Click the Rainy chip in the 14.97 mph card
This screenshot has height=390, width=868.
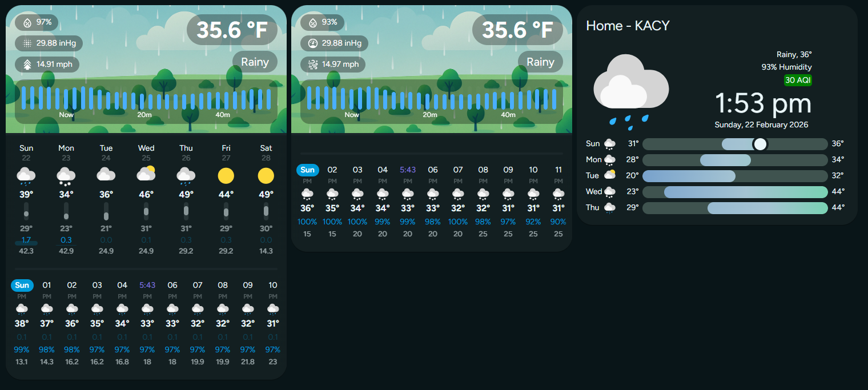pyautogui.click(x=540, y=62)
